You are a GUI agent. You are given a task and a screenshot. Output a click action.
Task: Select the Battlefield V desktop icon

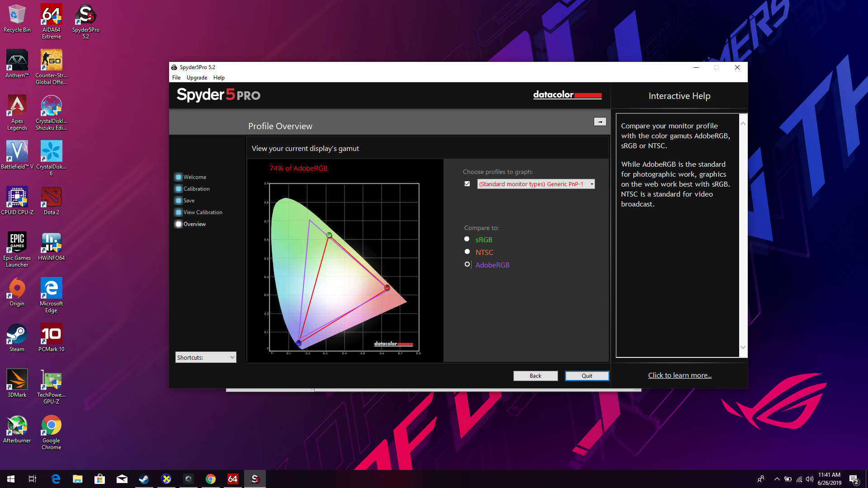17,155
